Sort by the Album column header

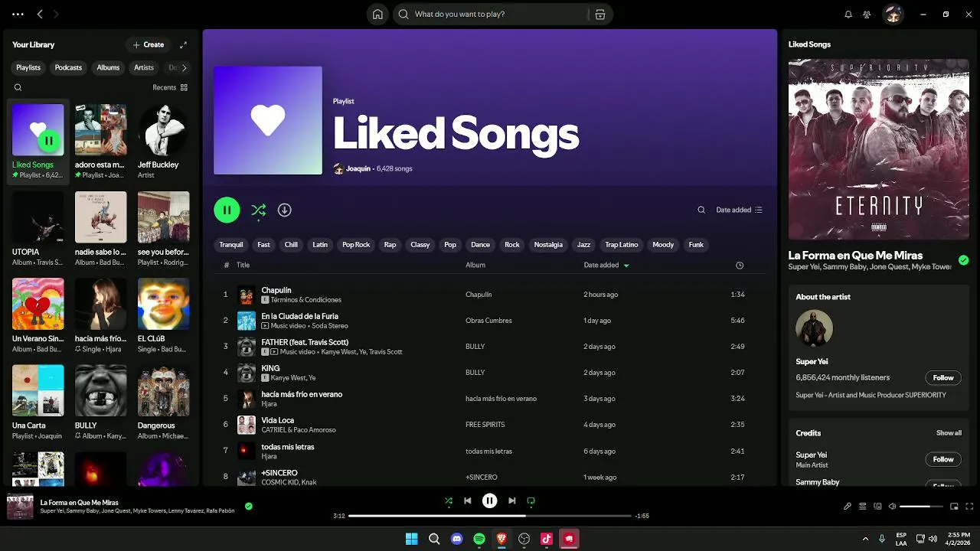[475, 265]
